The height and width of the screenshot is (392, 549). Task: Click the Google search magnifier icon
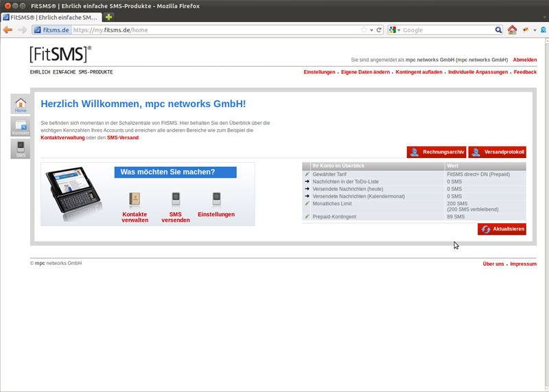click(x=498, y=30)
